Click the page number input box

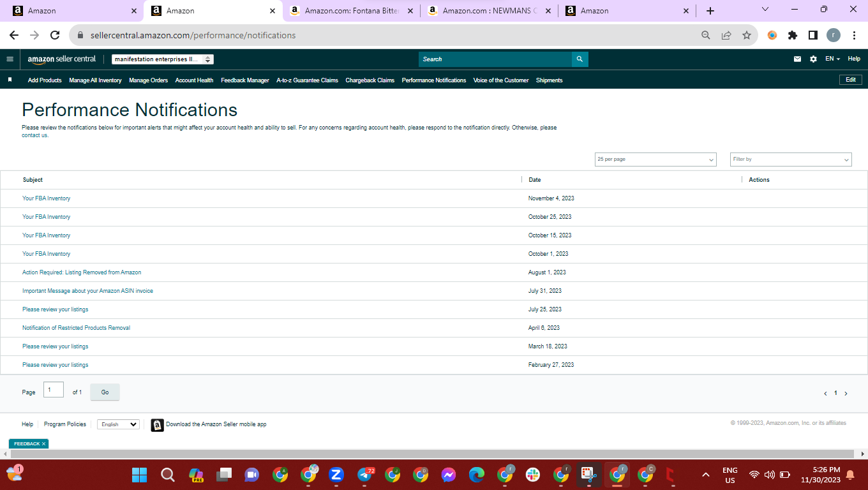click(54, 389)
